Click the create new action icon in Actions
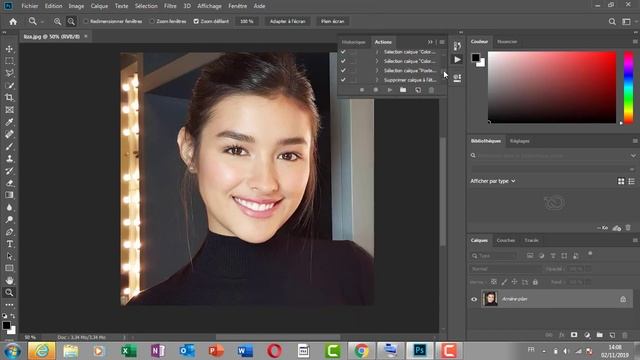The width and height of the screenshot is (640, 360). tap(418, 90)
